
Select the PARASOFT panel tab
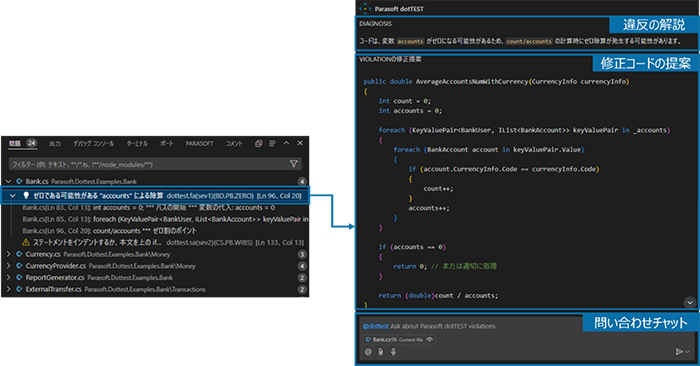[x=200, y=143]
